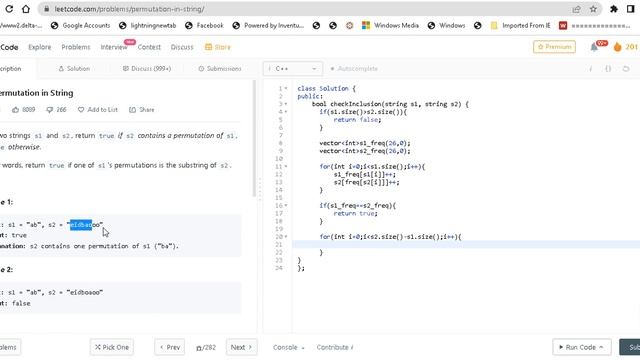Open the C++ language dropdown
The width and height of the screenshot is (640, 360).
click(x=292, y=69)
